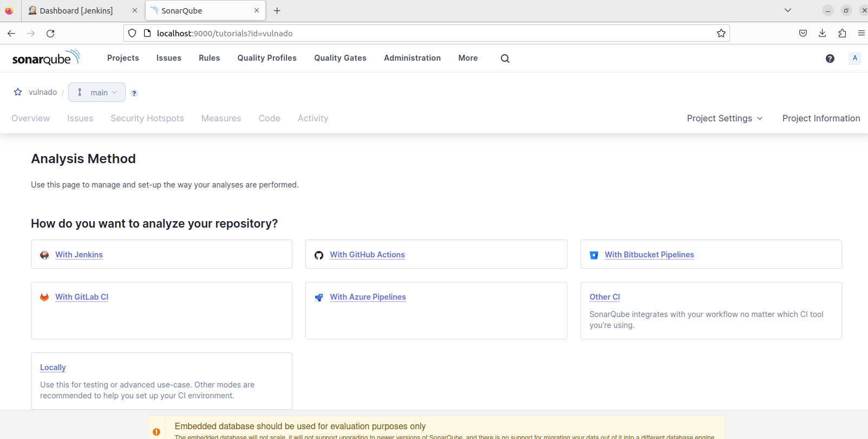Click the Analysis Method heading
Screen dimensions: 868x439
tap(83, 159)
